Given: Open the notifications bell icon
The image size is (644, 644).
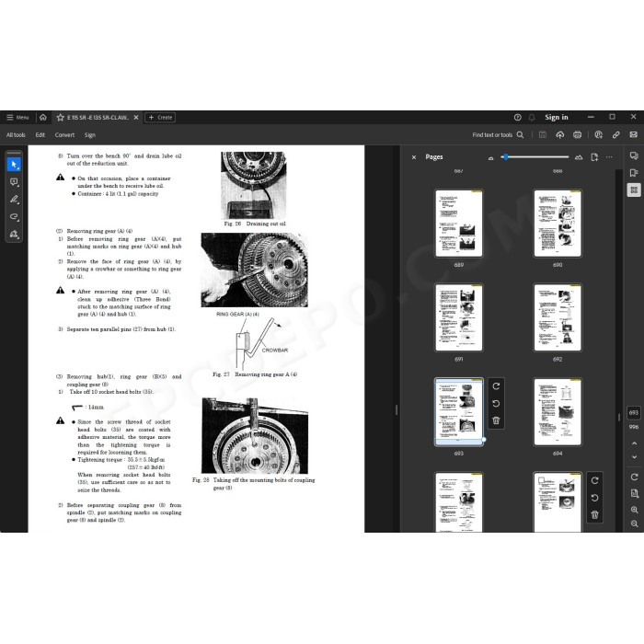Looking at the screenshot, I should click(x=532, y=118).
